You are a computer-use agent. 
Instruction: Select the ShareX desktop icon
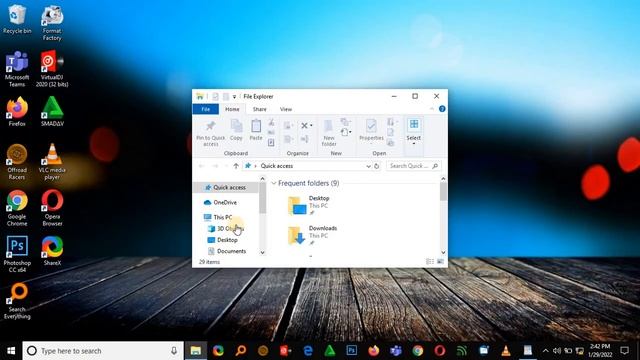[52, 251]
